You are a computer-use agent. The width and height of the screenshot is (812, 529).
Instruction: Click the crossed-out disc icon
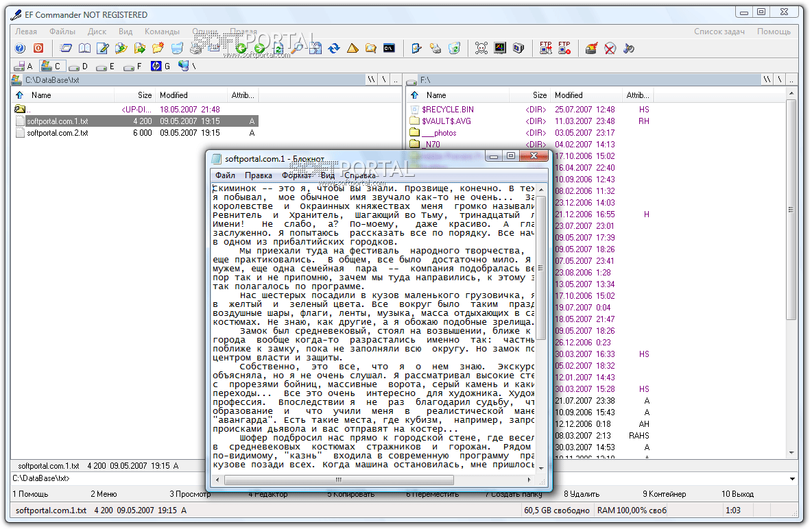(x=610, y=48)
